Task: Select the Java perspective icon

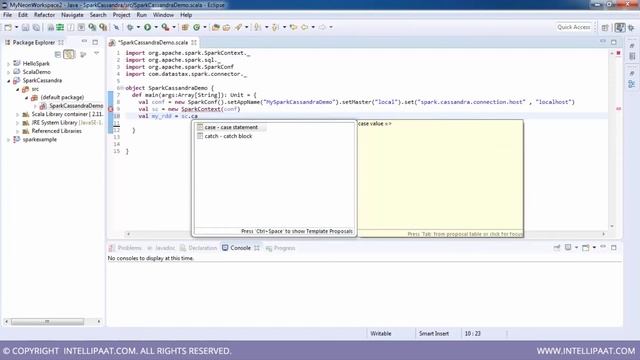Action: pyautogui.click(x=620, y=27)
